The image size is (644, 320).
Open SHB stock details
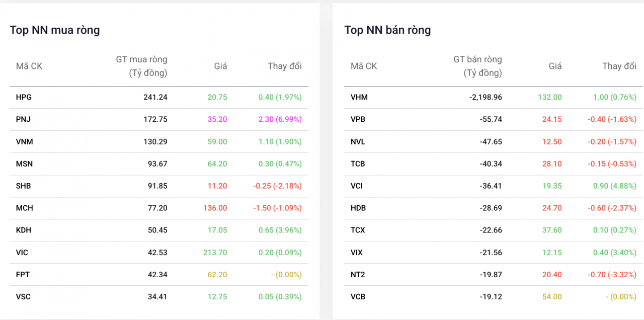click(23, 186)
